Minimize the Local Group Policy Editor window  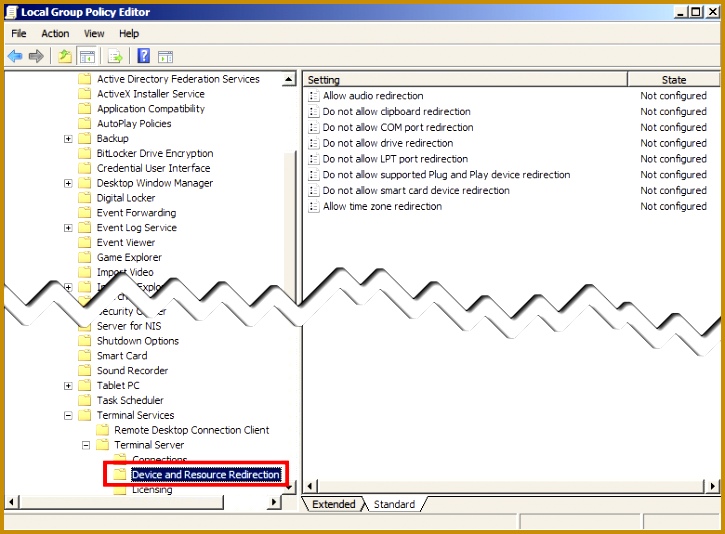click(x=680, y=12)
